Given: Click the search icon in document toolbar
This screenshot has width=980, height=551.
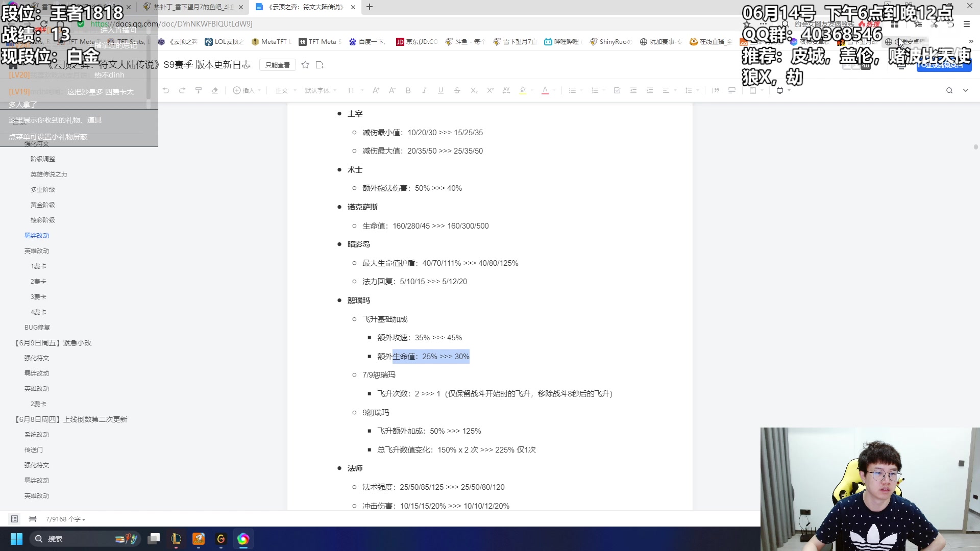Looking at the screenshot, I should [949, 90].
